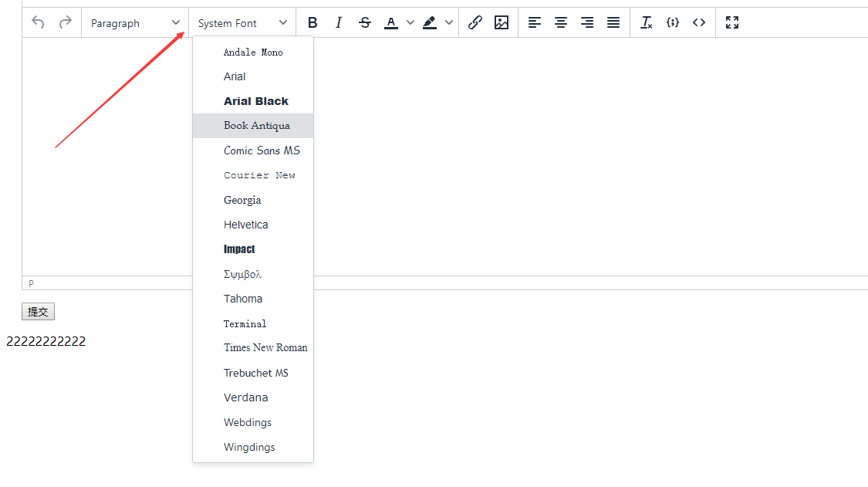Insert code sample with braces icon

click(x=673, y=22)
